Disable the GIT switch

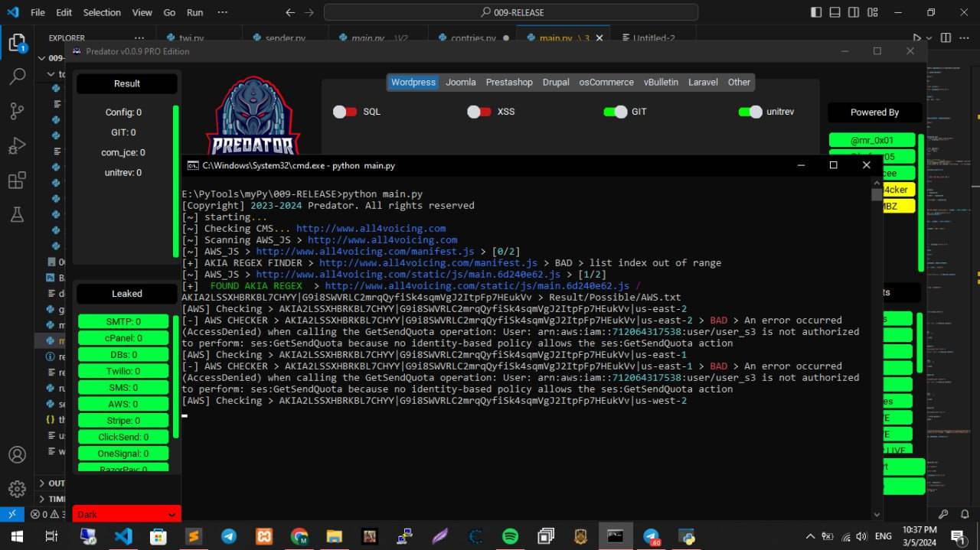click(x=616, y=112)
